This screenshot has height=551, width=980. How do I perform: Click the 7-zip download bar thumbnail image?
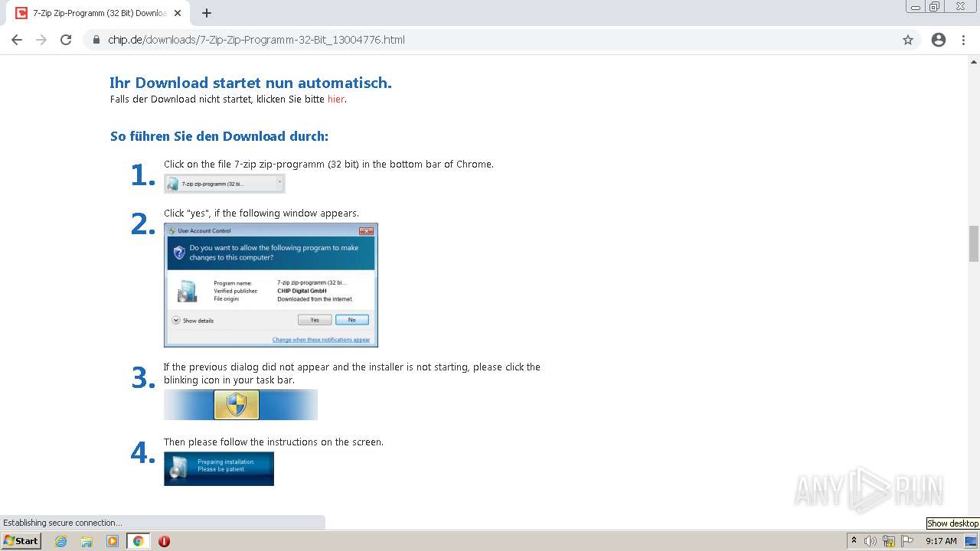[x=224, y=184]
